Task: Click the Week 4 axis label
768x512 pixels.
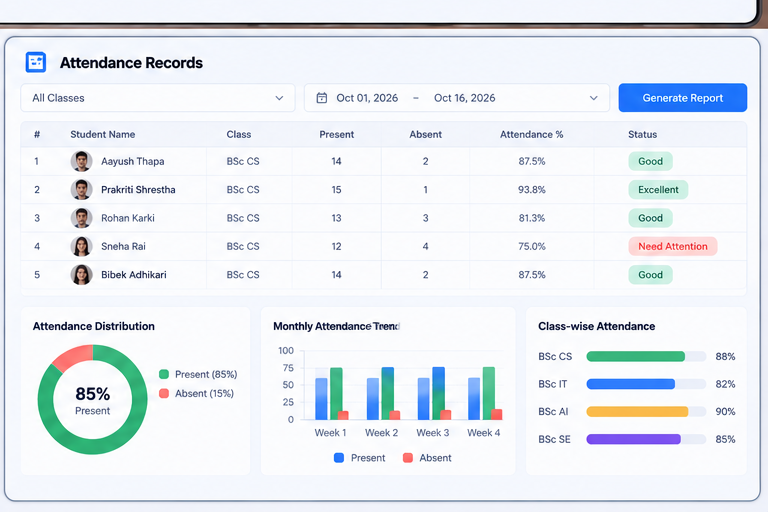Action: click(484, 433)
